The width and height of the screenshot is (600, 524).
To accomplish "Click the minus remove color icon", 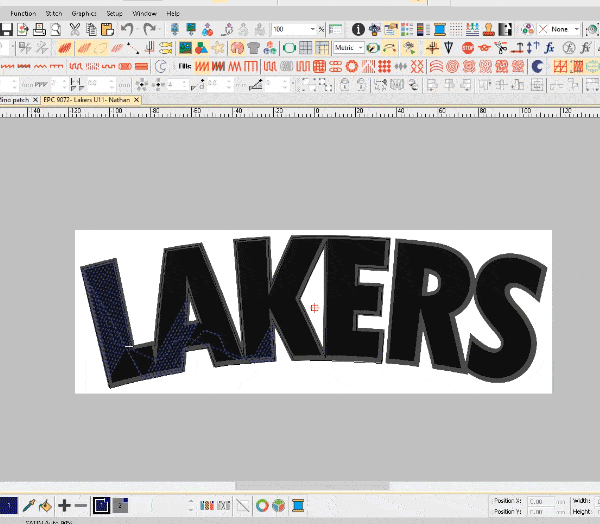I will (80, 506).
